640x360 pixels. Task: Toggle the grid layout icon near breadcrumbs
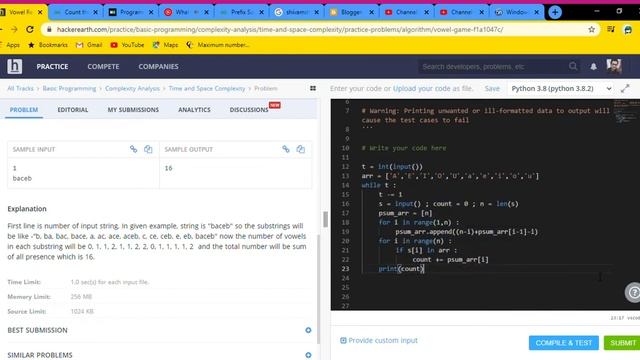[x=313, y=88]
